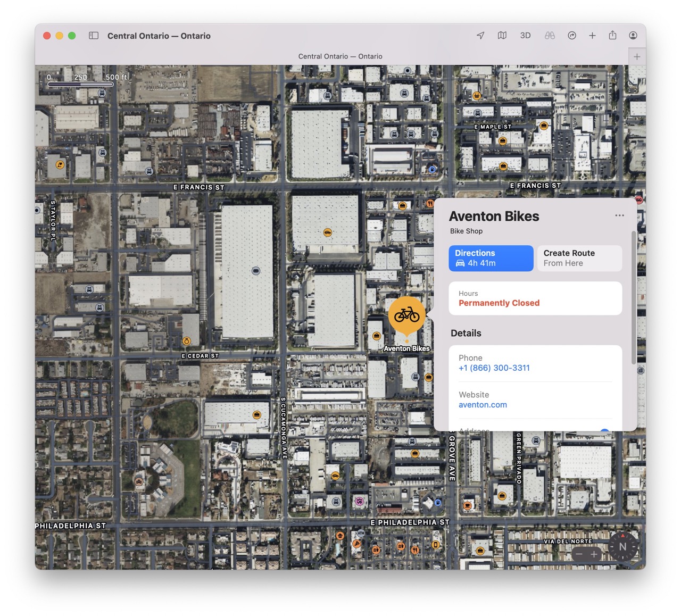Select the ATM icon below E Philadelphia St
Viewport: 681px width, 616px height.
[x=361, y=533]
